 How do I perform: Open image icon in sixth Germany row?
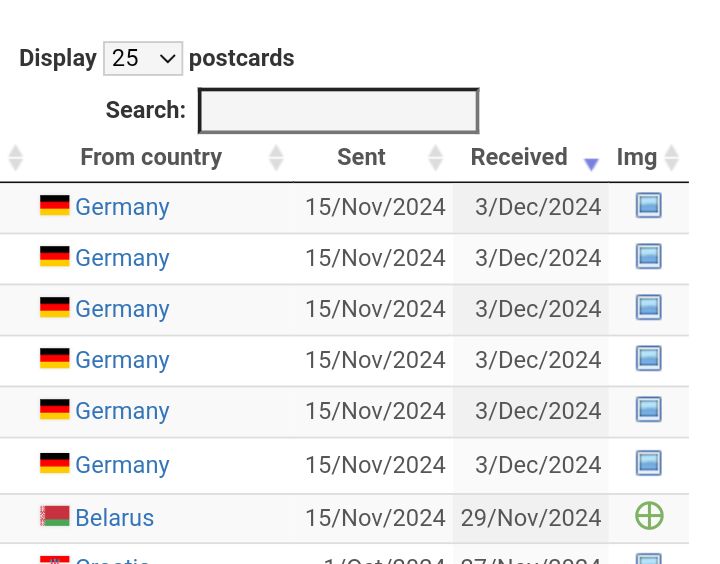648,463
